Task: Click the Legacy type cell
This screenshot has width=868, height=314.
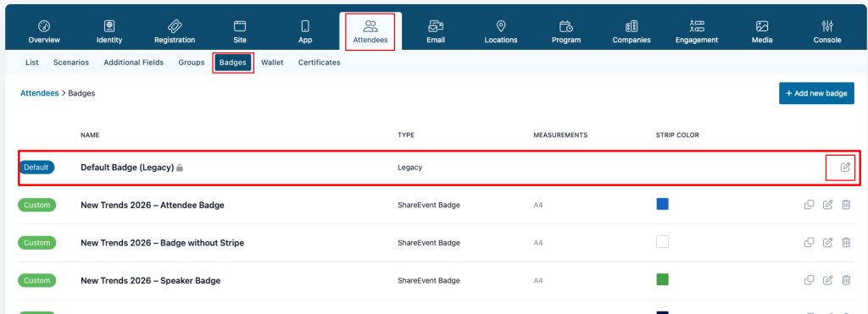Action: (409, 167)
